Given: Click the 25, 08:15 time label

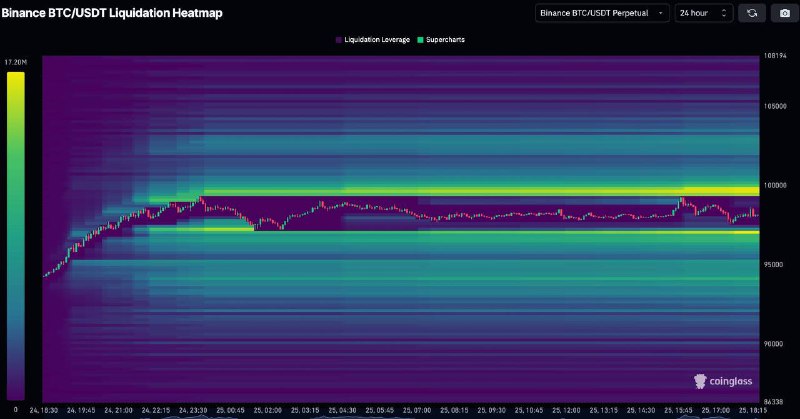Looking at the screenshot, I should 454,410.
